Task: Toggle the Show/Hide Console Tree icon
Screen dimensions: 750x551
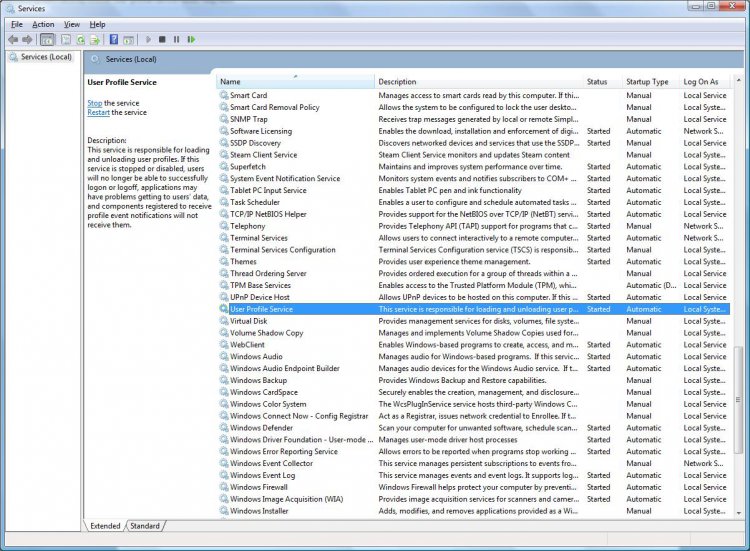Action: [47, 40]
